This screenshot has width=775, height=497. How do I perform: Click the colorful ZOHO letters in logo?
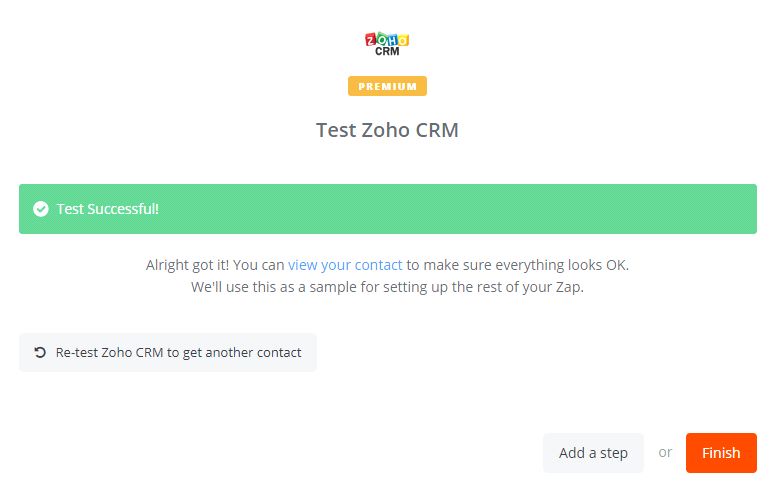point(387,40)
